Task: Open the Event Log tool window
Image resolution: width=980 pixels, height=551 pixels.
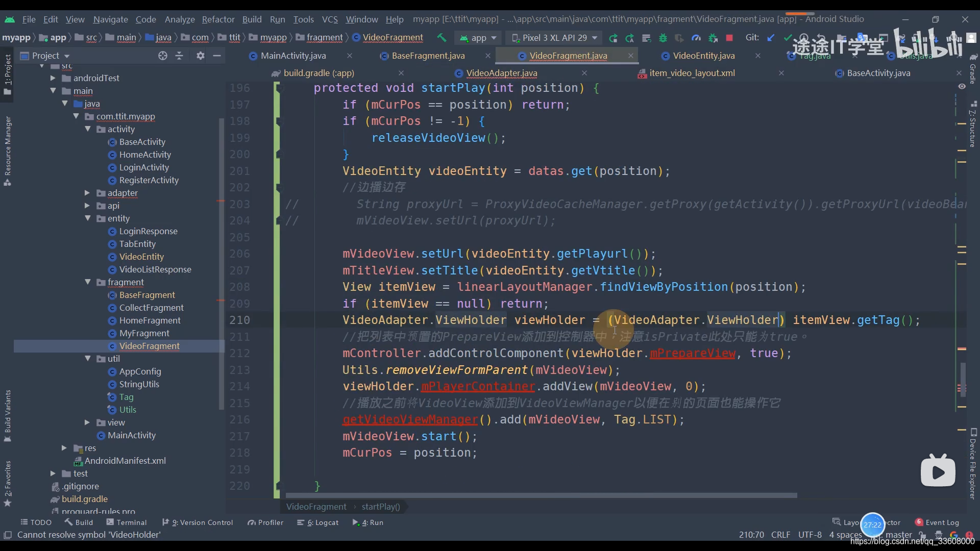Action: [937, 522]
